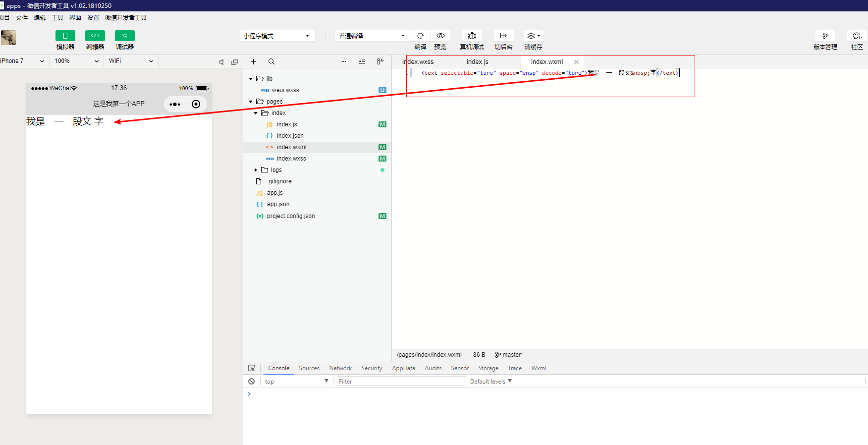Click the plus icon to add file

253,61
